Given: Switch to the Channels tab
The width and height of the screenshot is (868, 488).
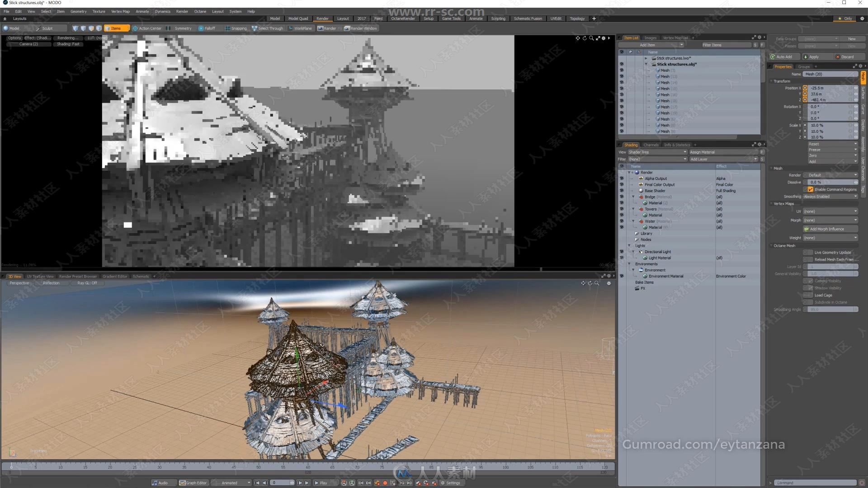Looking at the screenshot, I should coord(651,145).
